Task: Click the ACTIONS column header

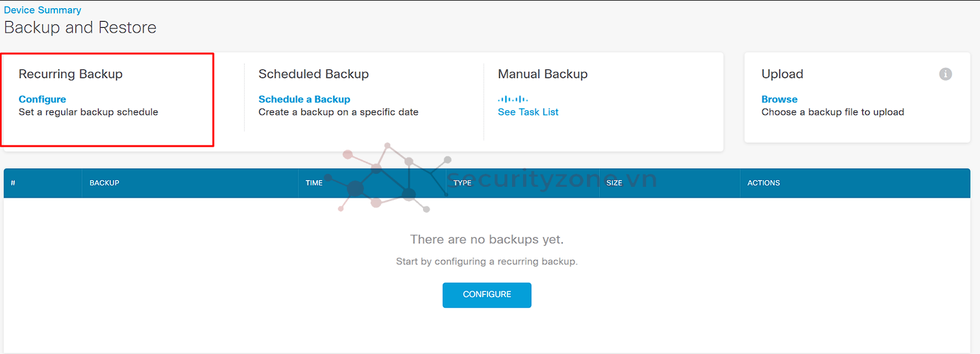Action: (x=764, y=183)
